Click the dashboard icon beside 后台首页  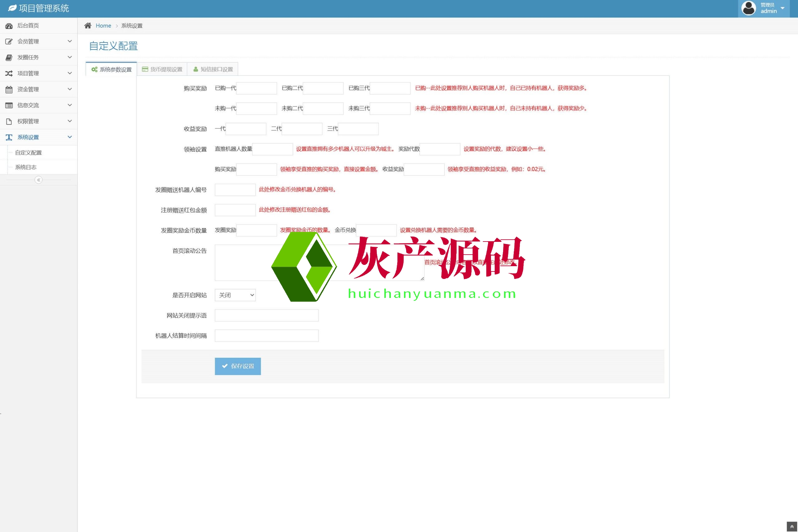click(9, 26)
